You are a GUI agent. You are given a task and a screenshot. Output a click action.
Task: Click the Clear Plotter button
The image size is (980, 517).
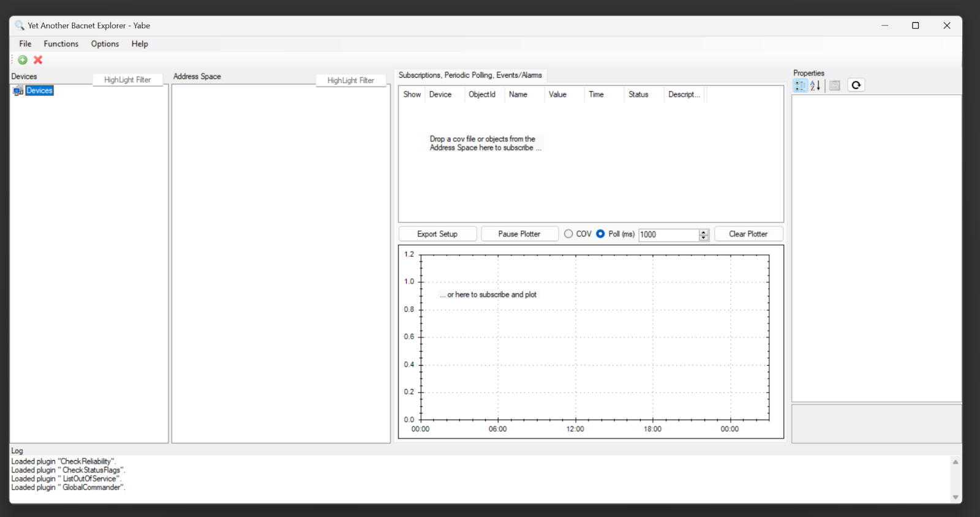click(x=748, y=234)
